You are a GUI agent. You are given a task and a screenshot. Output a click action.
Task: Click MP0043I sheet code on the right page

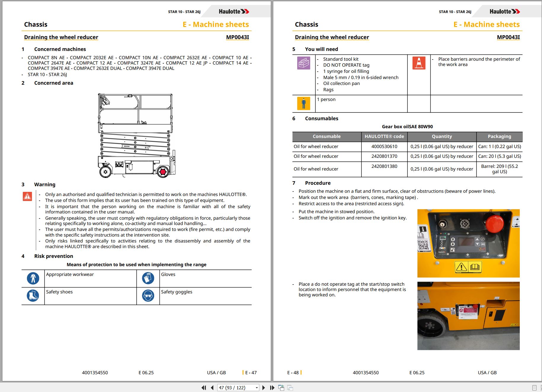508,37
